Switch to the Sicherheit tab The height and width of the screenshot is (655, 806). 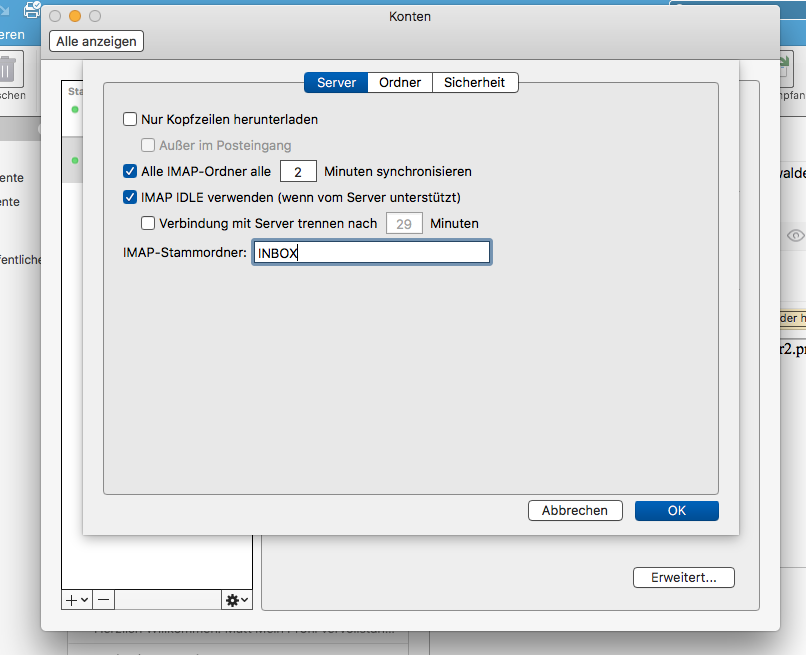click(x=475, y=83)
